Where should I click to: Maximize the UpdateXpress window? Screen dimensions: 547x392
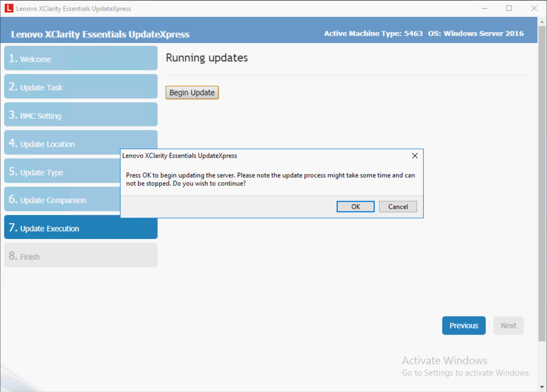pos(509,8)
